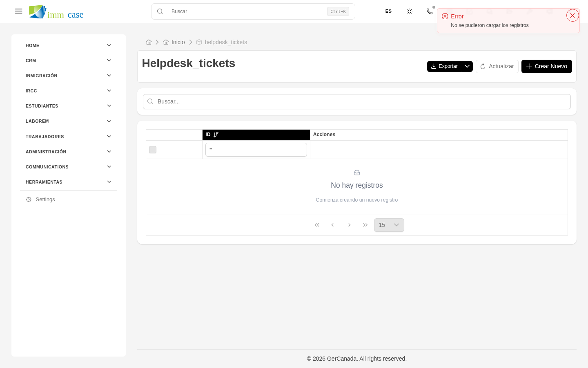The height and width of the screenshot is (368, 588).
Task: Expand the LABOREM sidebar menu
Action: pos(69,121)
